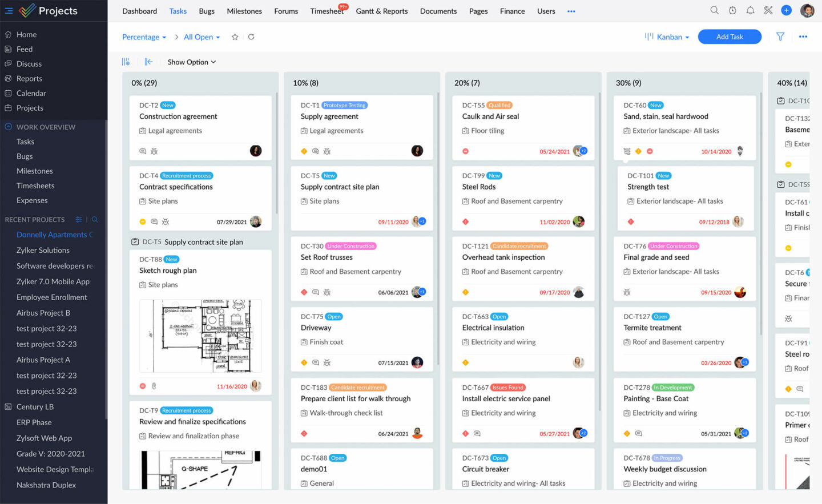
Task: Click the comment icon on Driveway card
Action: (315, 362)
